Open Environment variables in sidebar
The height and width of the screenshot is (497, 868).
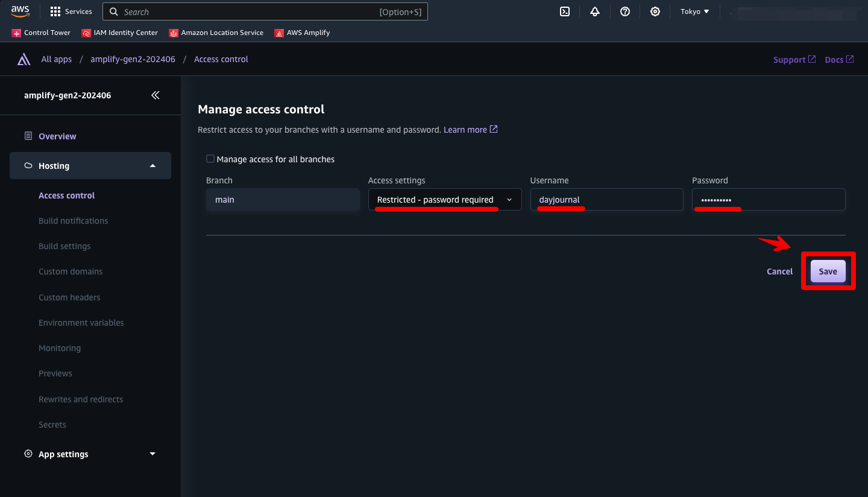point(81,323)
